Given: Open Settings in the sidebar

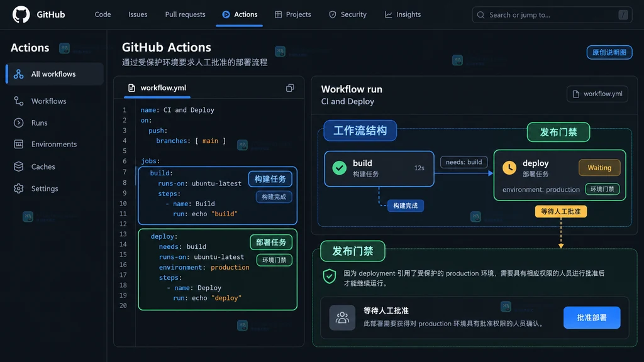Looking at the screenshot, I should pos(45,189).
